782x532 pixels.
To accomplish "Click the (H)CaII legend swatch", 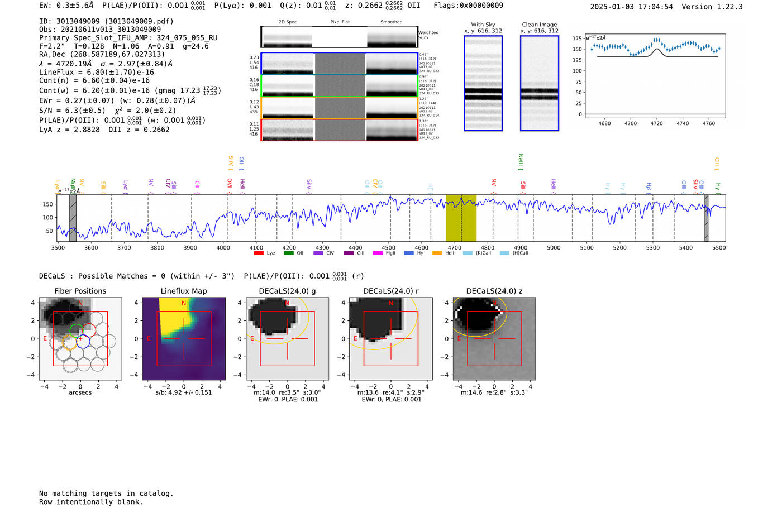I will point(504,253).
